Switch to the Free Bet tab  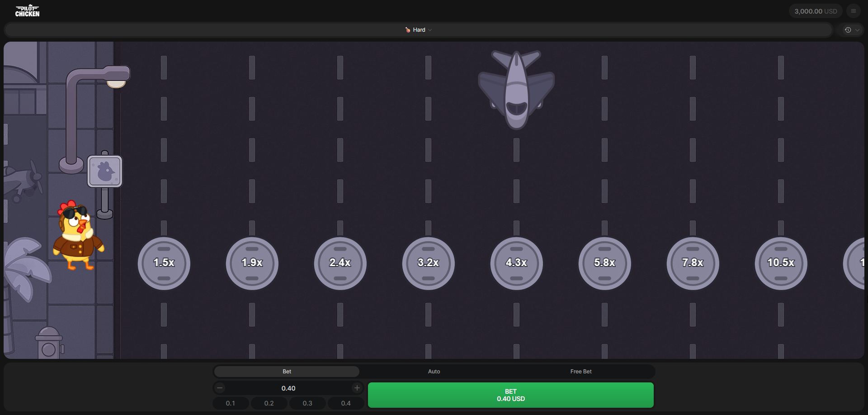tap(581, 372)
